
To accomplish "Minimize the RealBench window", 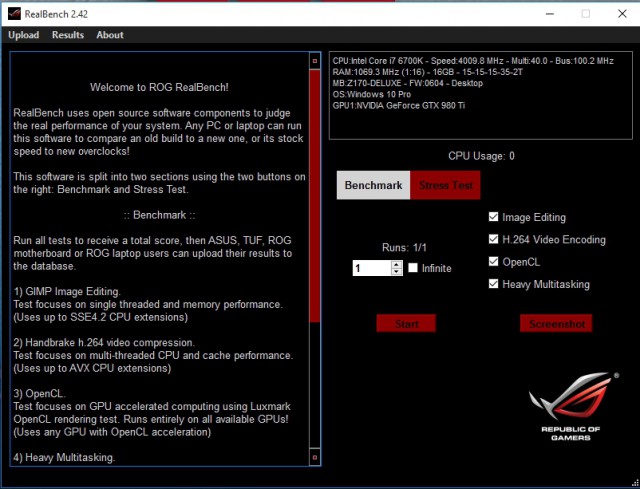I will click(550, 14).
